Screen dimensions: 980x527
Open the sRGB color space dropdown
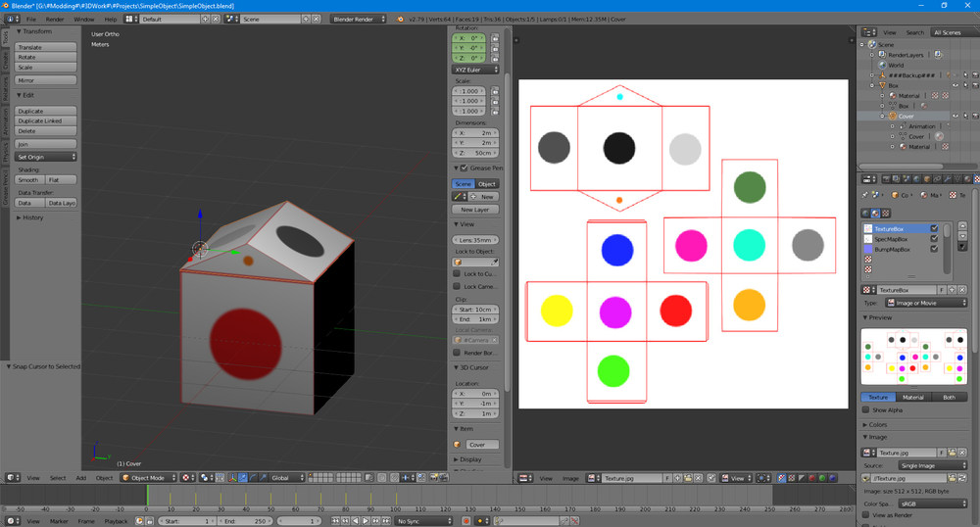coord(933,503)
